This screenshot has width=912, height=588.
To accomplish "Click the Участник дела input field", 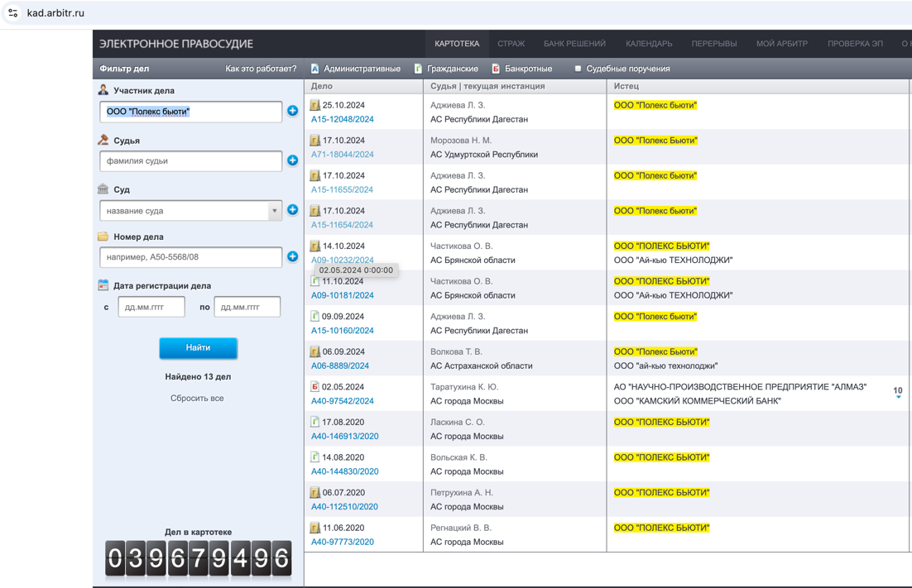I will pyautogui.click(x=191, y=112).
